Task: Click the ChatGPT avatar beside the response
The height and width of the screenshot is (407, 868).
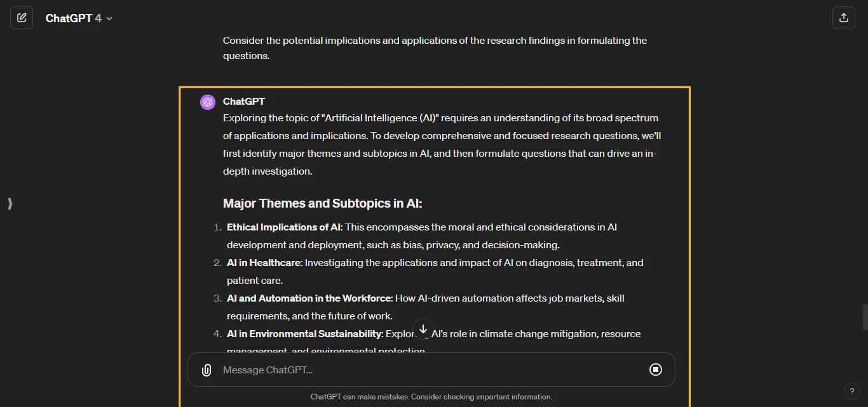Action: coord(207,102)
